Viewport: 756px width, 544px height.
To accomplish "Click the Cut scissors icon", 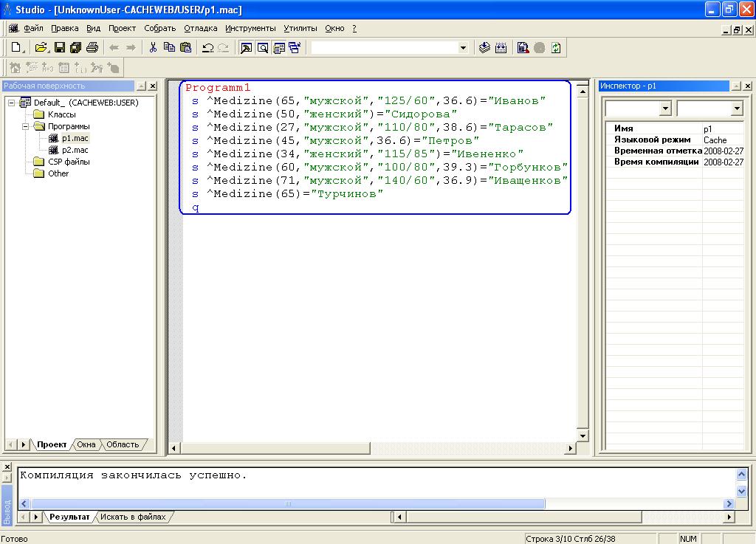I will [x=153, y=48].
